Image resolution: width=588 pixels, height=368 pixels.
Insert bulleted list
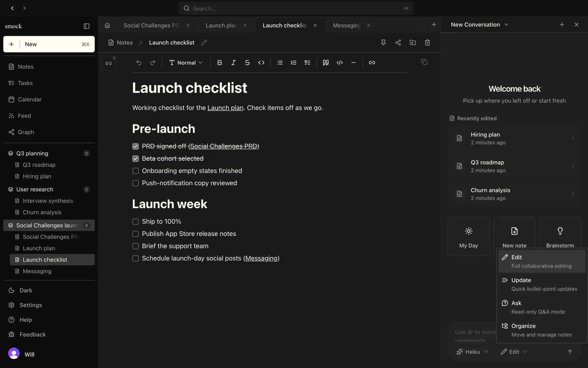[x=280, y=63]
